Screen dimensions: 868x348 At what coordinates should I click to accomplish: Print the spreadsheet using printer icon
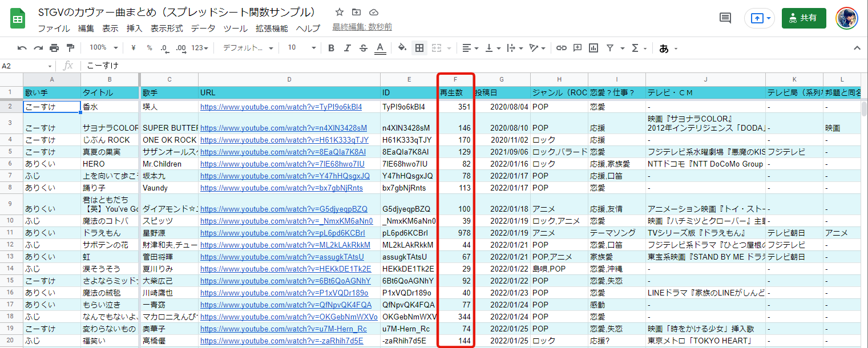point(54,48)
